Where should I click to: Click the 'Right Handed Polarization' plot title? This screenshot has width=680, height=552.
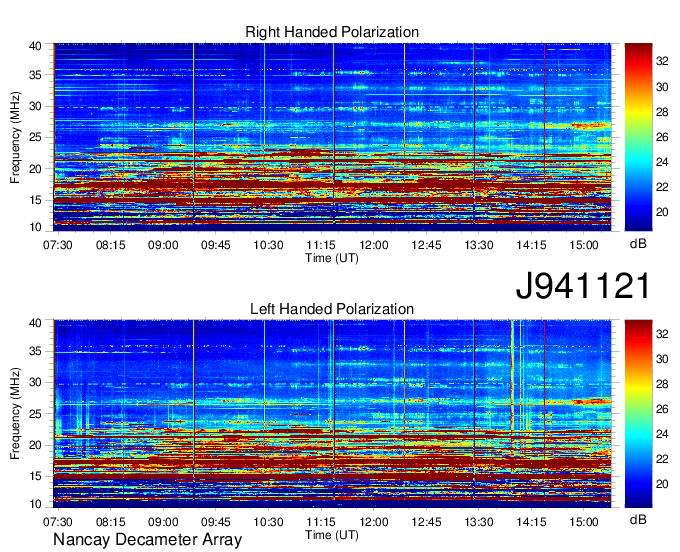332,32
